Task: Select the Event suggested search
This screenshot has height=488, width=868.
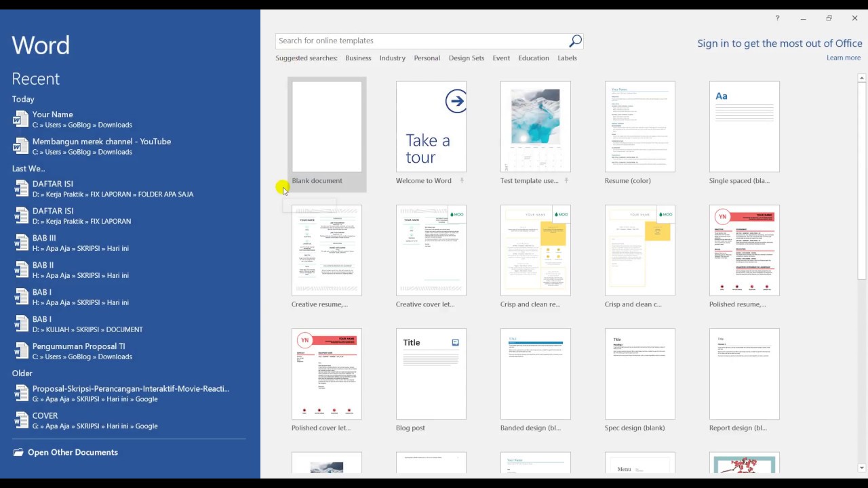Action: click(501, 58)
